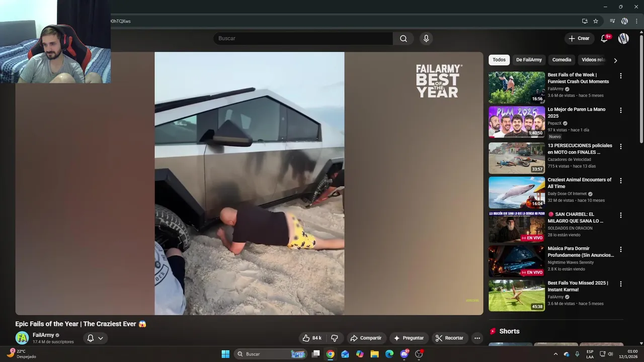Open the ESP LAA language indicator
This screenshot has width=644, height=362.
coord(590,354)
